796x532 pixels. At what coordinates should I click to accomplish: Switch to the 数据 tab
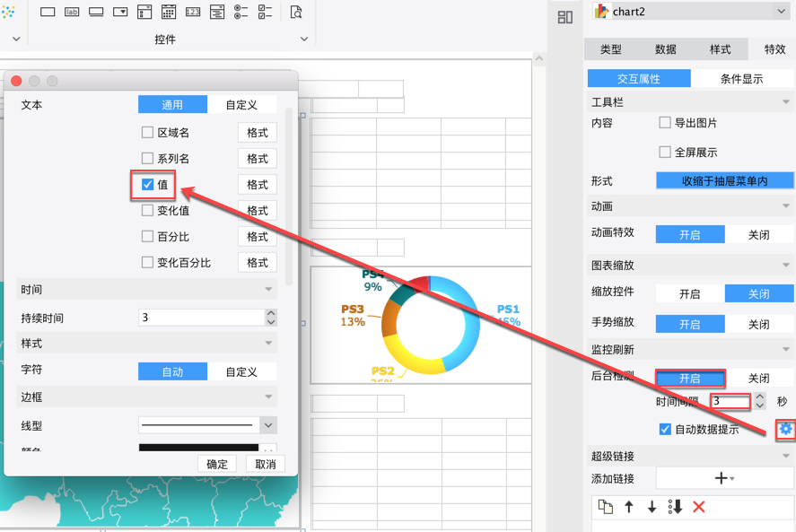click(666, 49)
